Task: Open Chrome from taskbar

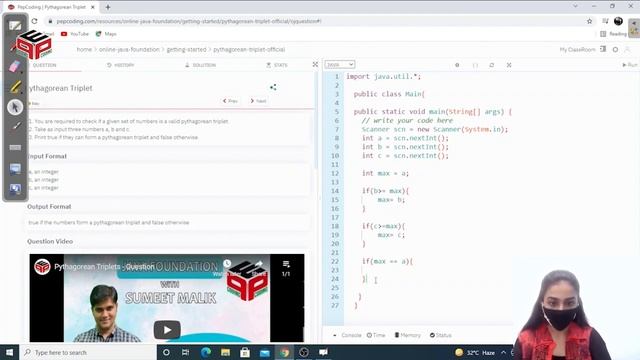Action: point(284,352)
